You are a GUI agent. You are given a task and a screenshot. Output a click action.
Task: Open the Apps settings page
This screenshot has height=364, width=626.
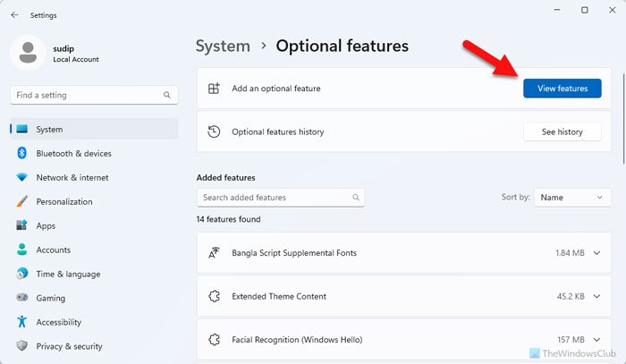94,225
